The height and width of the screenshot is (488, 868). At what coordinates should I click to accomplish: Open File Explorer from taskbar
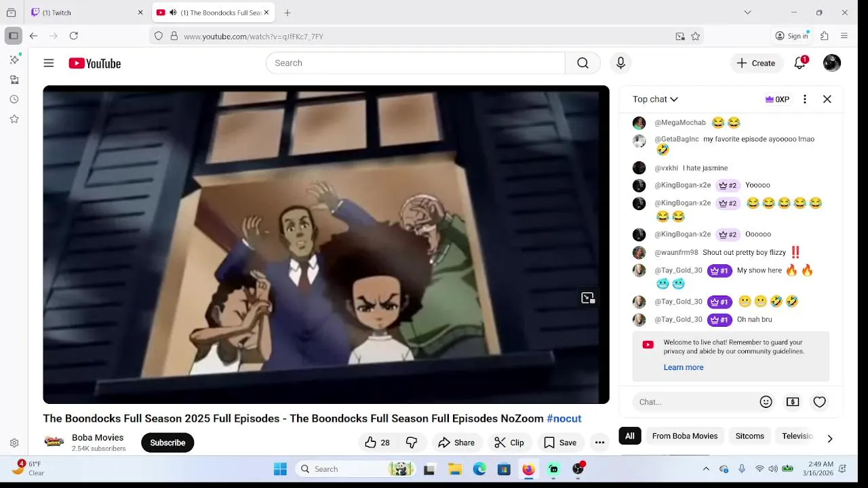pos(455,469)
